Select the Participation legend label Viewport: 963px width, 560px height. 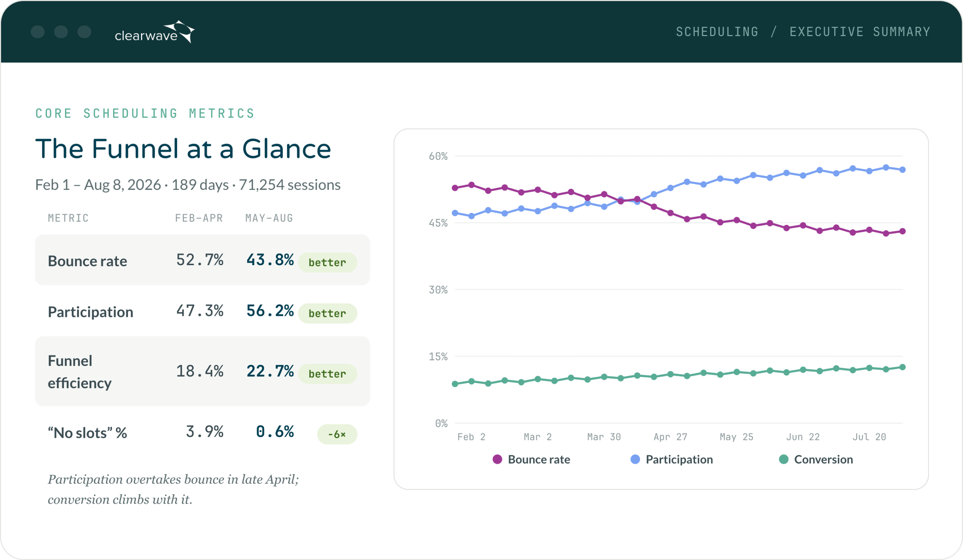click(679, 460)
